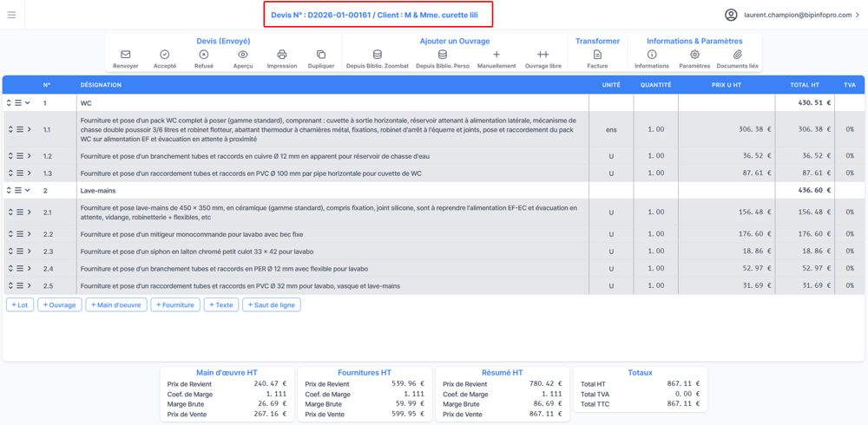Click the Renvoyer envelope icon
868x425 pixels.
pos(126,55)
